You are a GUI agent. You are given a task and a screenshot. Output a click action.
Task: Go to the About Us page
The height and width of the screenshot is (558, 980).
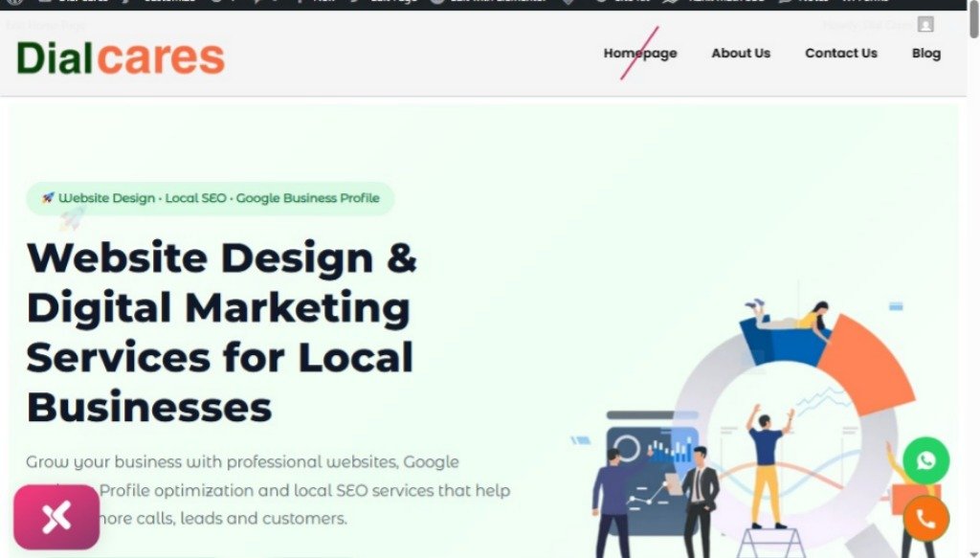pos(741,53)
